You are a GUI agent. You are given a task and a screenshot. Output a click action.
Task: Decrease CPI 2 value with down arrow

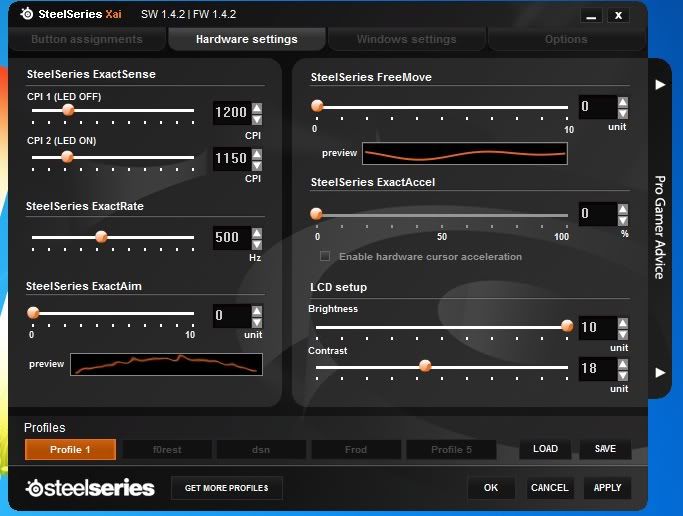(x=257, y=165)
